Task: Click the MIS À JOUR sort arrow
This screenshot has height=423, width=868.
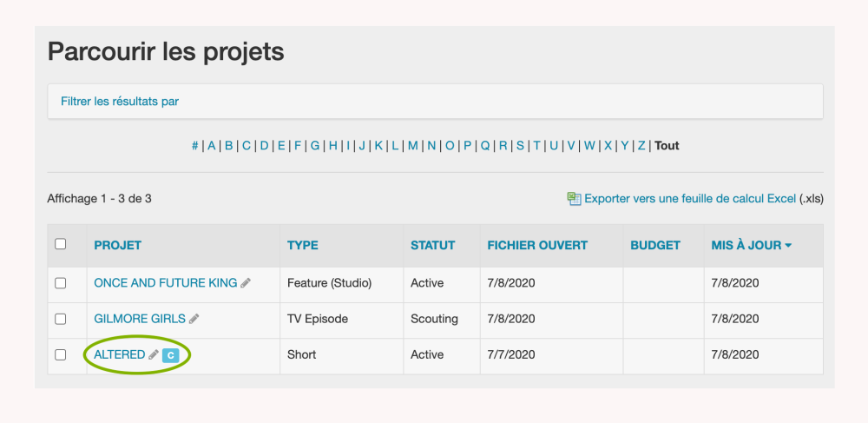Action: (x=788, y=246)
